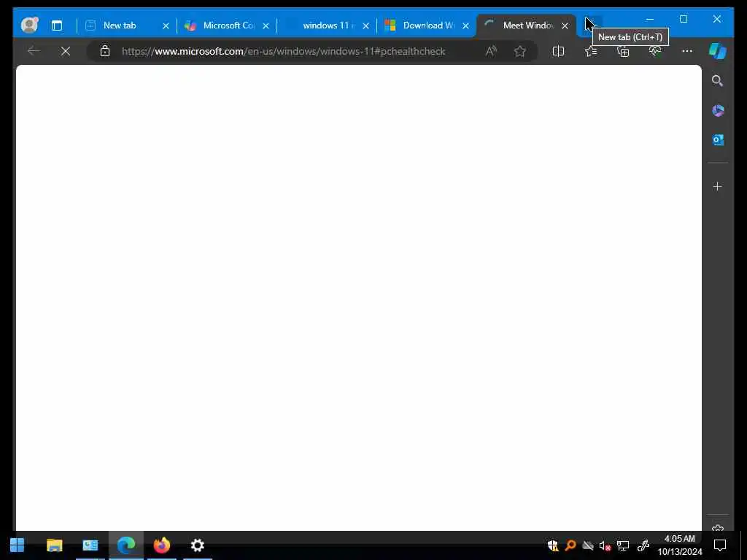The height and width of the screenshot is (560, 747).
Task: Switch to the windows 11 search tab
Action: pos(327,26)
